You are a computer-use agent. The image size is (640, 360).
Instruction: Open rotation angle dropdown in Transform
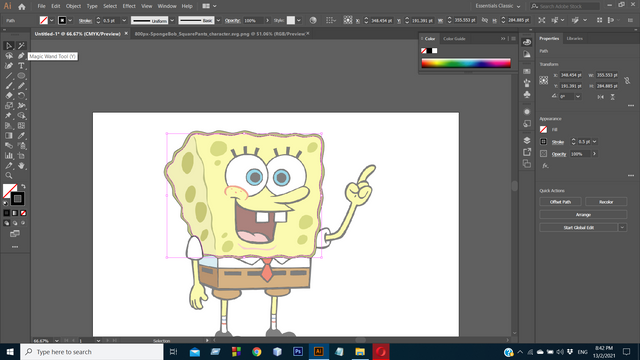pos(578,97)
